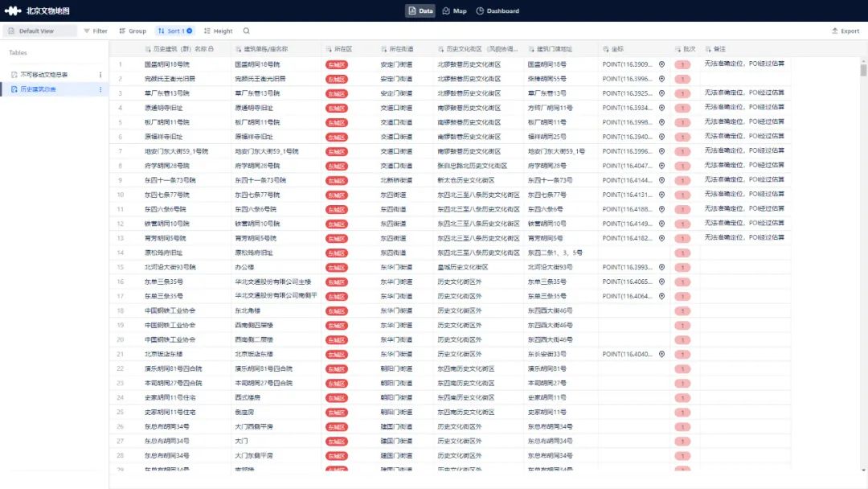
Task: Click location pin for 东四六条6号 row
Action: click(661, 209)
